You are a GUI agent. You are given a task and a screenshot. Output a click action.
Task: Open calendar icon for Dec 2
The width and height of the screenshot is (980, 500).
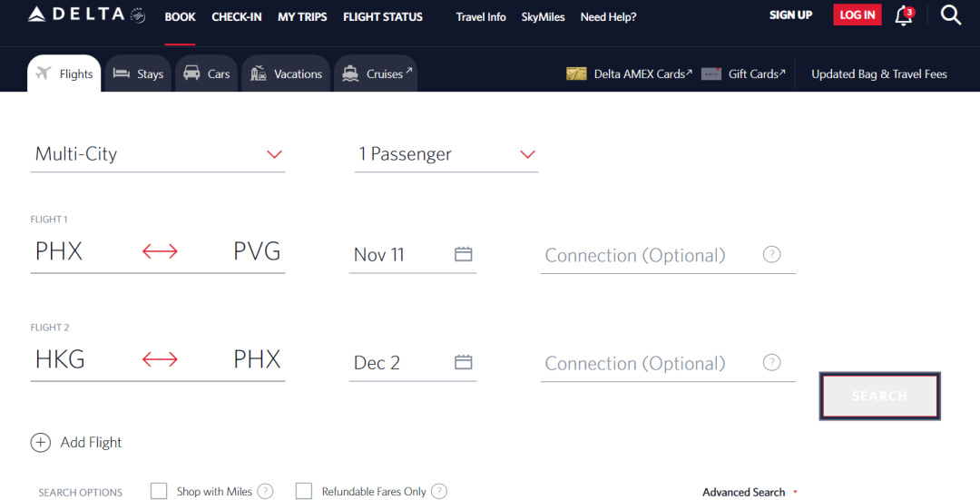click(x=464, y=362)
